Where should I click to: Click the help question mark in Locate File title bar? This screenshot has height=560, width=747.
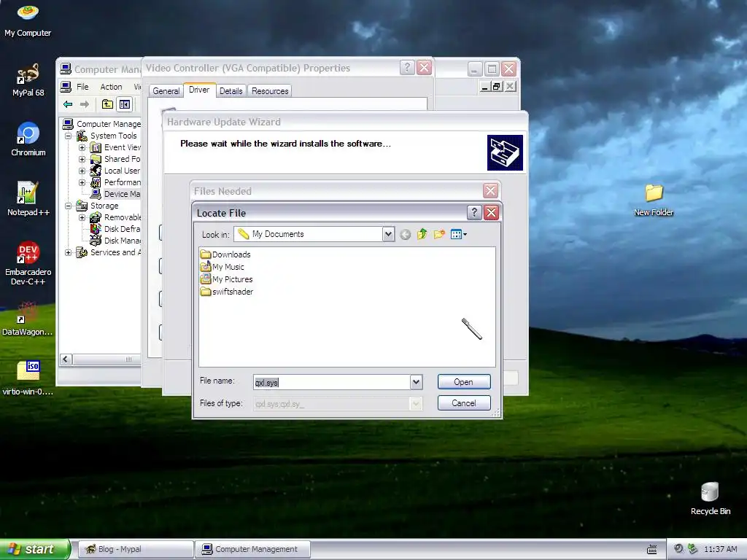click(x=474, y=212)
